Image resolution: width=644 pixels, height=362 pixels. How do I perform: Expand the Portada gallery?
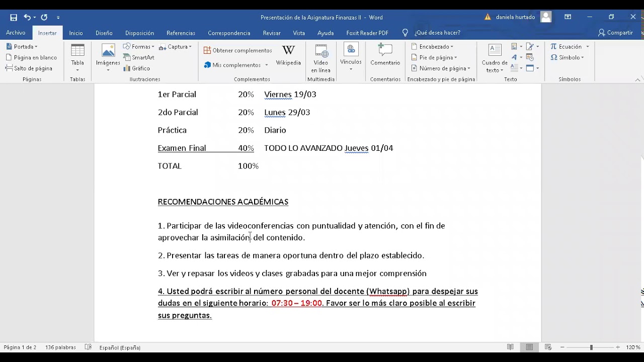[x=22, y=47]
